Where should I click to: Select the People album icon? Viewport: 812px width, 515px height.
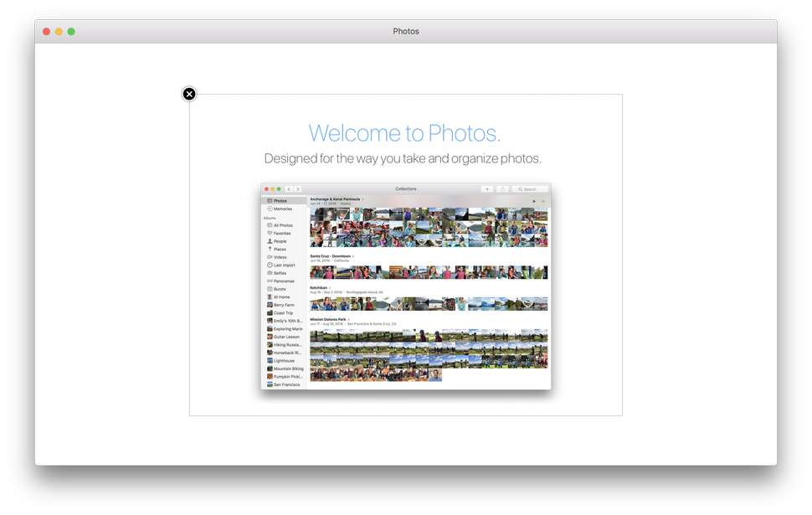coord(270,240)
